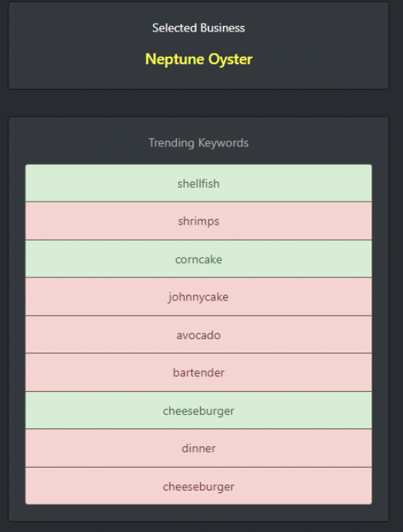The image size is (403, 532).
Task: Select the shellfish trending keyword
Action: coord(198,183)
